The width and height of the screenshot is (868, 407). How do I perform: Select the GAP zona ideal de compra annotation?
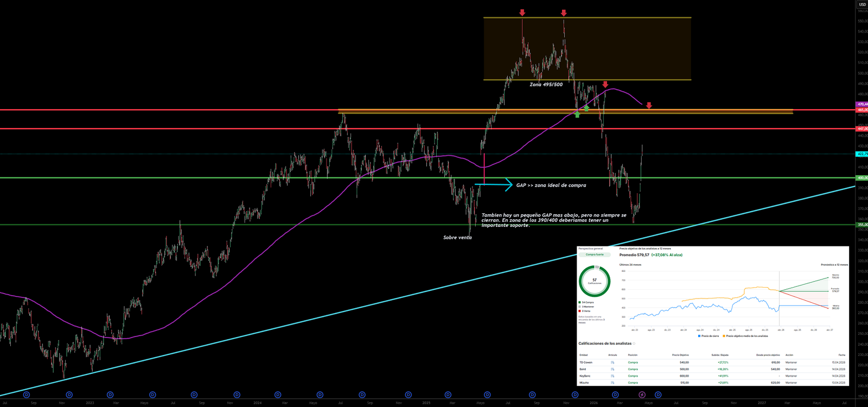coord(551,186)
